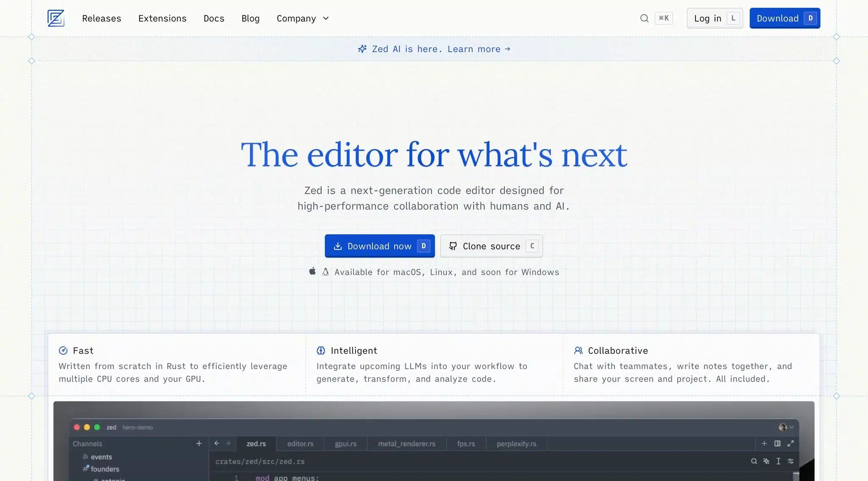Click the Apple macOS icon

[312, 271]
